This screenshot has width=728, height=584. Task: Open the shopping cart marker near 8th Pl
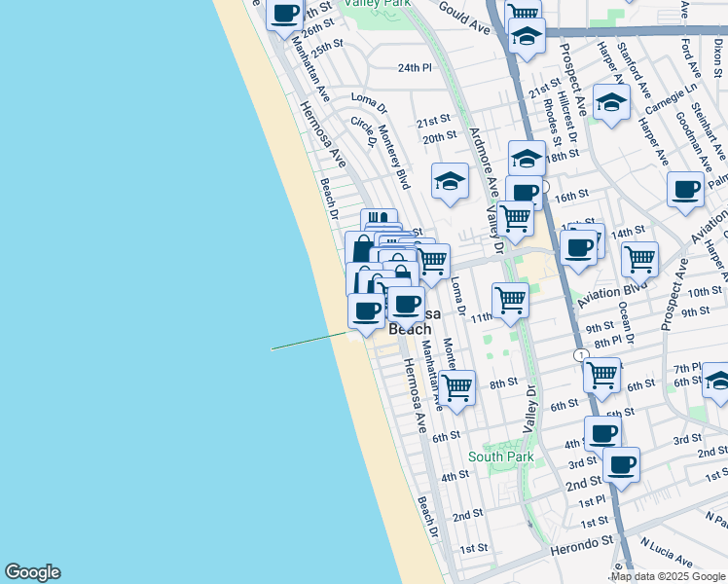(602, 374)
